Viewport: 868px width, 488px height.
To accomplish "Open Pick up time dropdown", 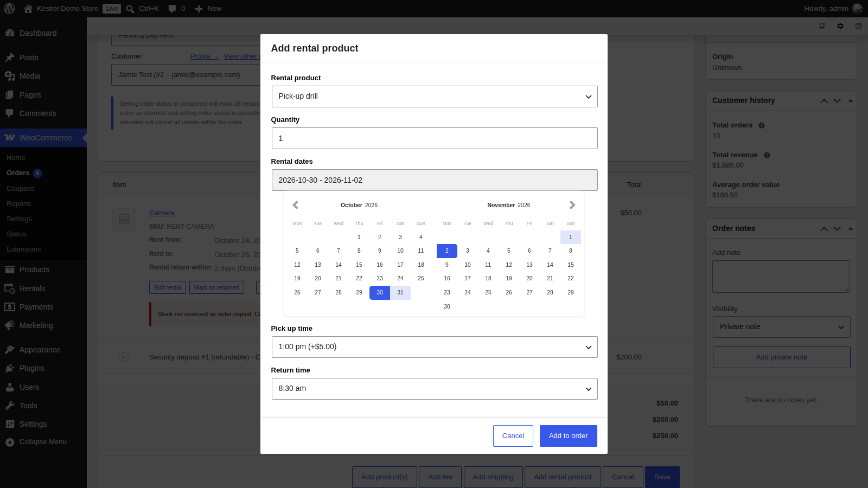I will pyautogui.click(x=435, y=347).
